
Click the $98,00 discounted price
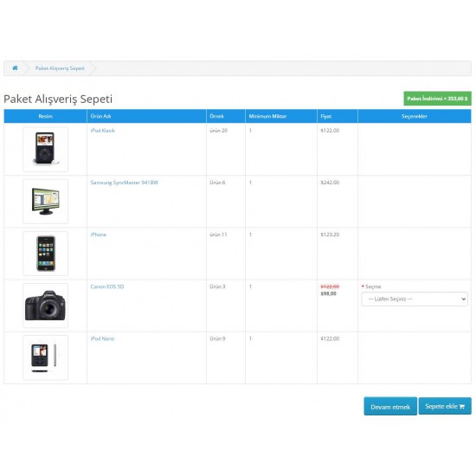[329, 293]
